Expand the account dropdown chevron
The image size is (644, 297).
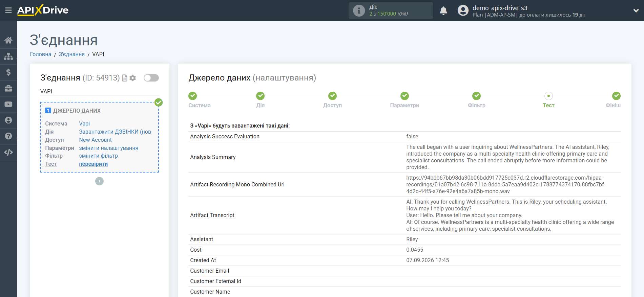coord(636,10)
